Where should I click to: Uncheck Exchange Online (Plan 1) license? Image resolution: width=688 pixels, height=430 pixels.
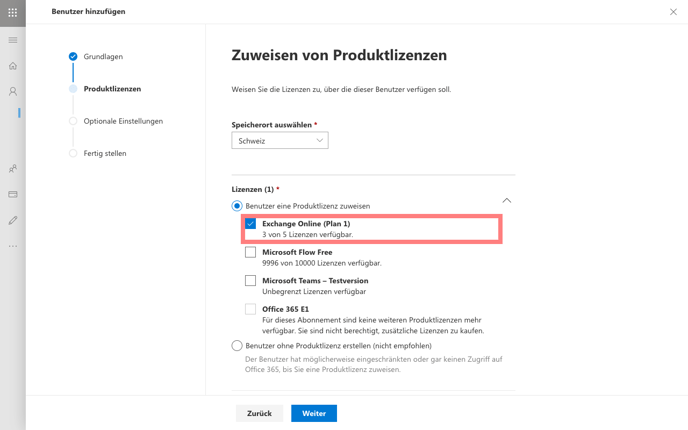pyautogui.click(x=251, y=224)
